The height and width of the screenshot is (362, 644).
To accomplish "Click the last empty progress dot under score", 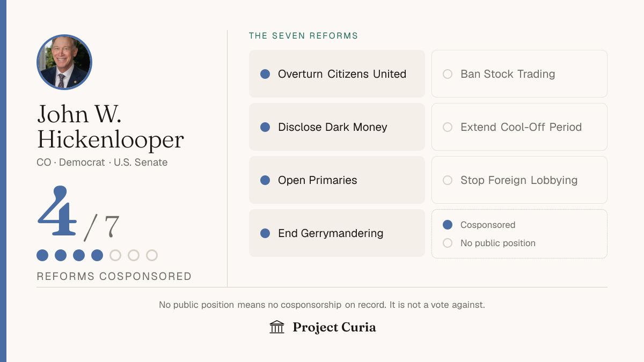I will tap(152, 255).
